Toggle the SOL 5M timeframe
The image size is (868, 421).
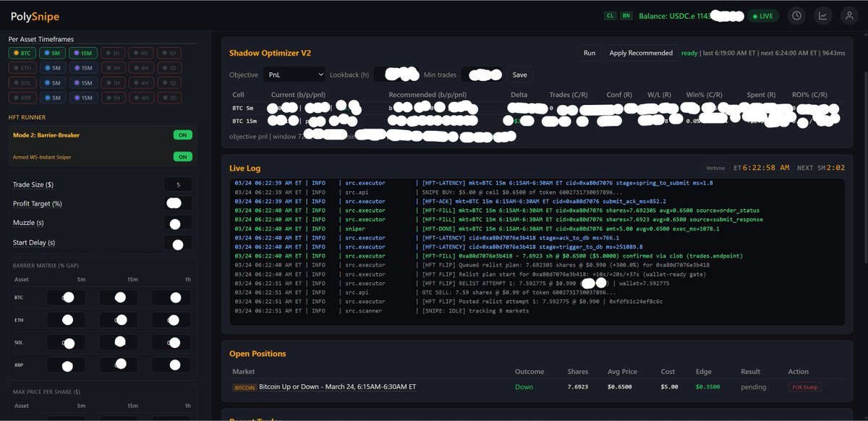[54, 82]
